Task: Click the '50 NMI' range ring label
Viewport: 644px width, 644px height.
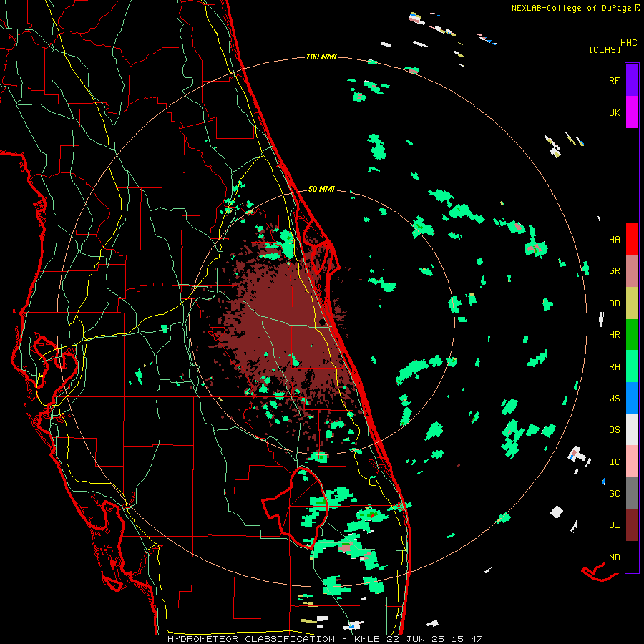Action: 321,190
